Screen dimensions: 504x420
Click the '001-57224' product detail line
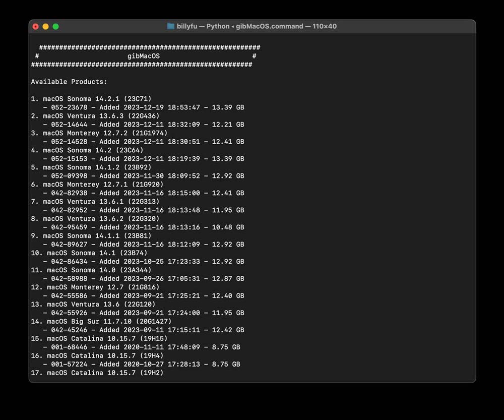pyautogui.click(x=142, y=365)
